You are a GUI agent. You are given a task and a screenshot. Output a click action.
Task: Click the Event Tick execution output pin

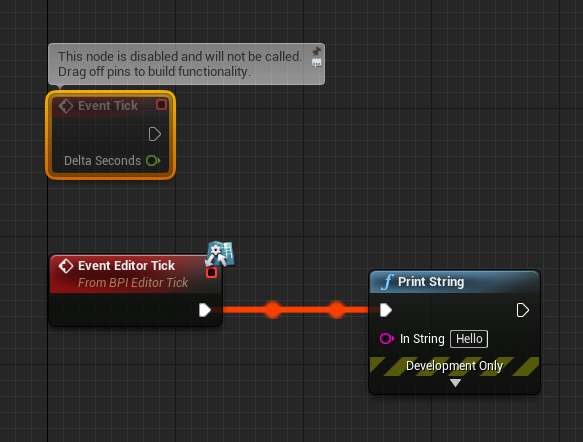click(x=154, y=134)
